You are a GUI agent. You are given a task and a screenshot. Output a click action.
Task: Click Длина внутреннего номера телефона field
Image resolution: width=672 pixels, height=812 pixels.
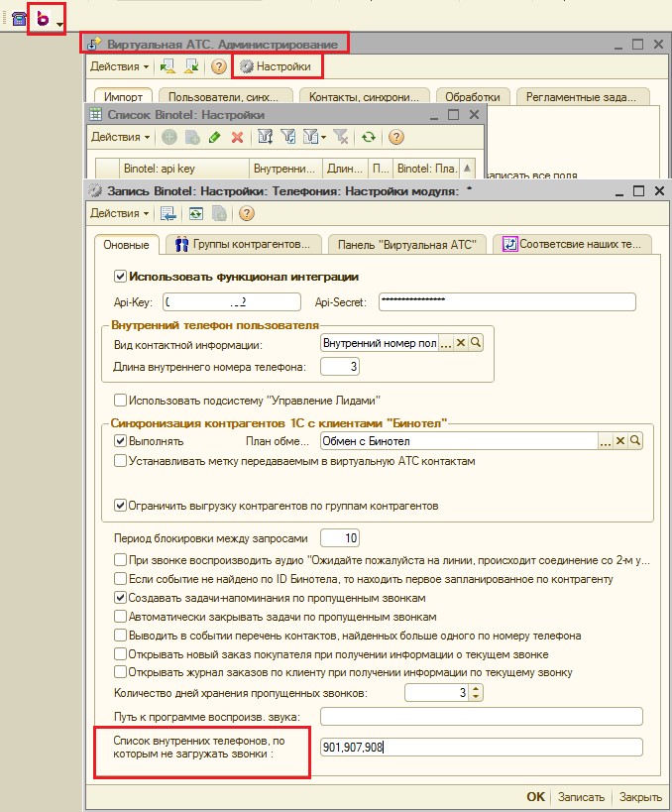(x=340, y=367)
